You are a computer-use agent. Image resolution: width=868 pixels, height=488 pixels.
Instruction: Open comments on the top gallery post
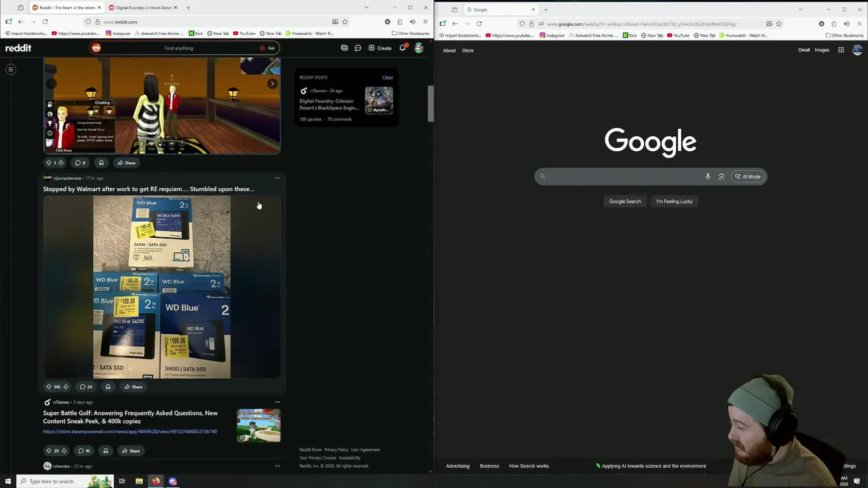tap(80, 163)
